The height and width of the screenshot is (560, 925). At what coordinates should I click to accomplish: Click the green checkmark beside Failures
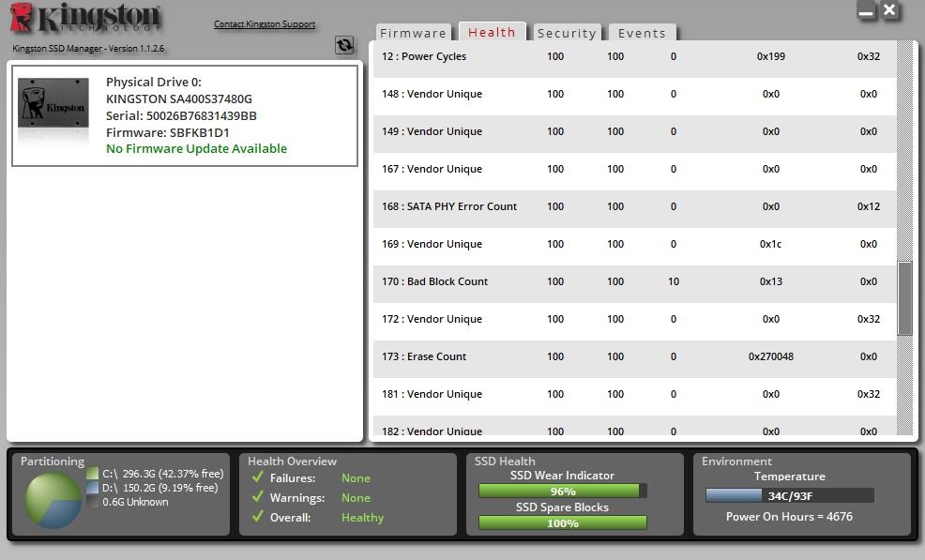coord(257,477)
